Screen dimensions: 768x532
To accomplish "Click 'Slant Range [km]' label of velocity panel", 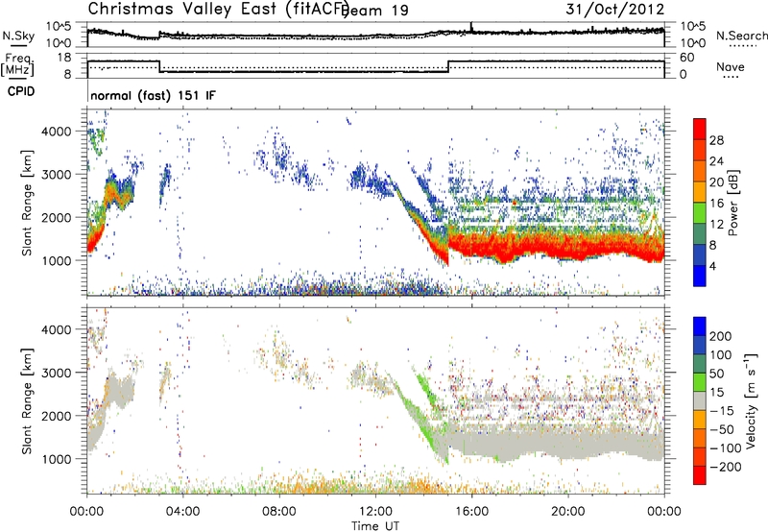I will click(27, 401).
